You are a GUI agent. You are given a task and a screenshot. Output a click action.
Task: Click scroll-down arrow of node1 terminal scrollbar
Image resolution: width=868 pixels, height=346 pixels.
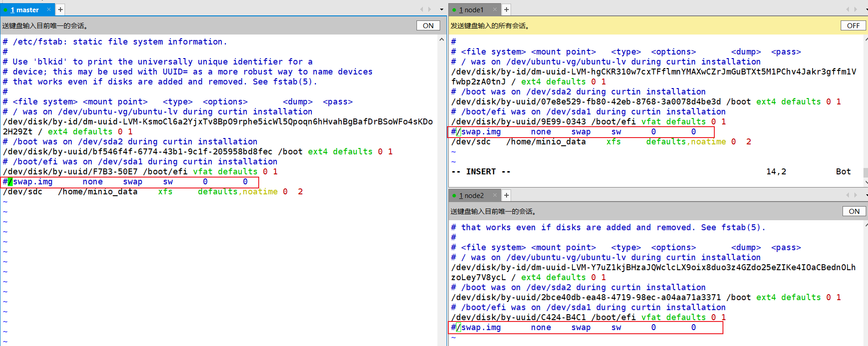(x=866, y=182)
